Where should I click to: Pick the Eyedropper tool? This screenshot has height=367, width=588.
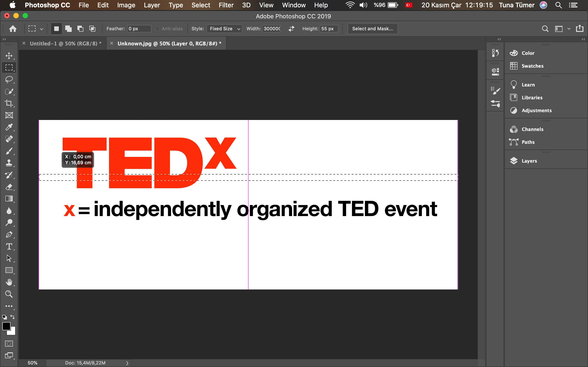coord(9,127)
